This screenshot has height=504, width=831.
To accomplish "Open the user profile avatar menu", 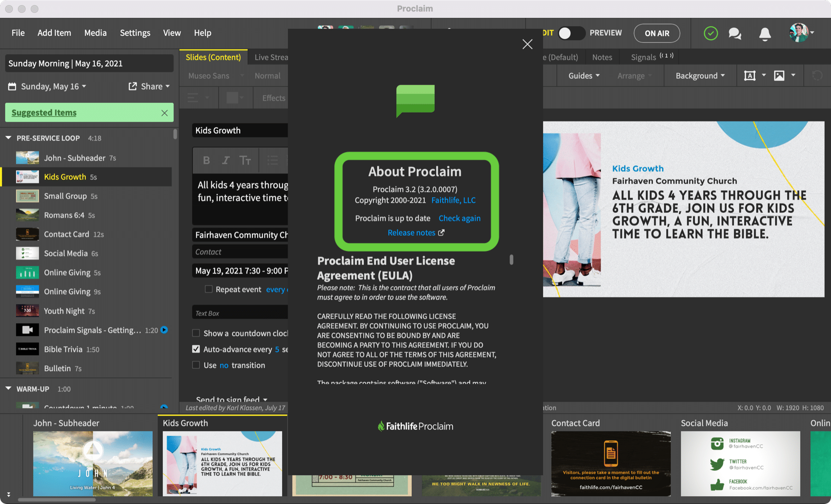I will point(801,33).
